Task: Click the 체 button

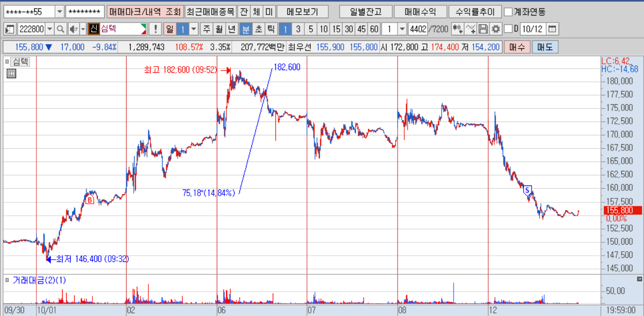Action: (x=256, y=12)
